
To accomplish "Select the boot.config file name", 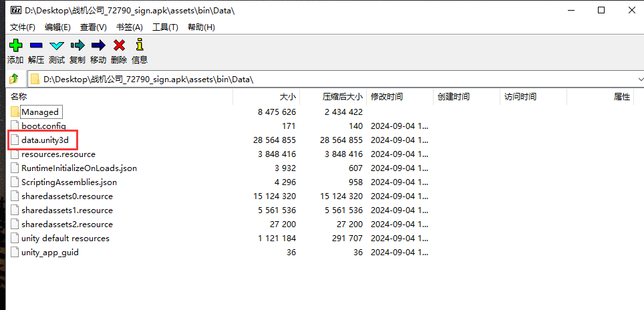I will 43,126.
